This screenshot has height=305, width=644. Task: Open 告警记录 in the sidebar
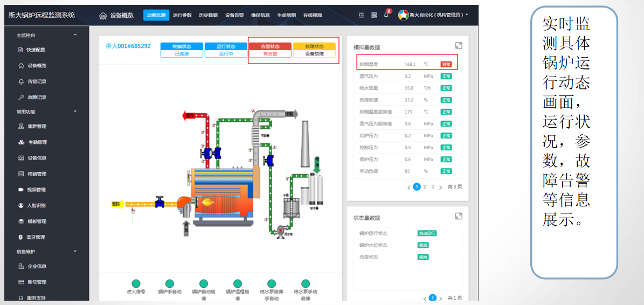pyautogui.click(x=37, y=81)
